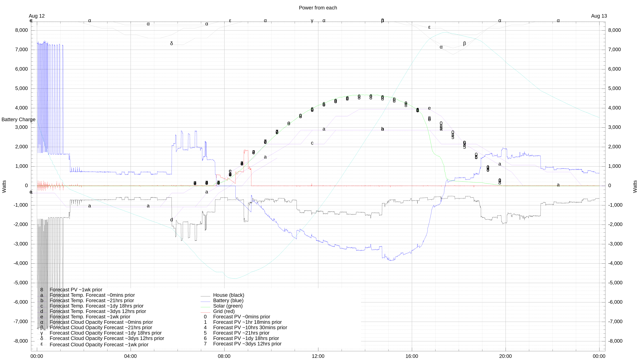This screenshot has width=644, height=362.
Task: Click "Forecast Cloud Opacity Forecast ~1dy 18hrs prior"
Action: coord(106,333)
